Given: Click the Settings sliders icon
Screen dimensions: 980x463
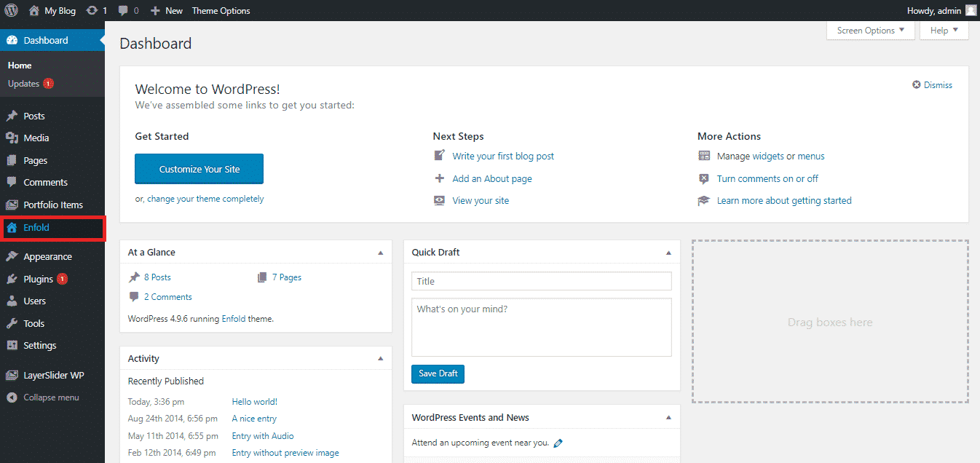Looking at the screenshot, I should (12, 345).
